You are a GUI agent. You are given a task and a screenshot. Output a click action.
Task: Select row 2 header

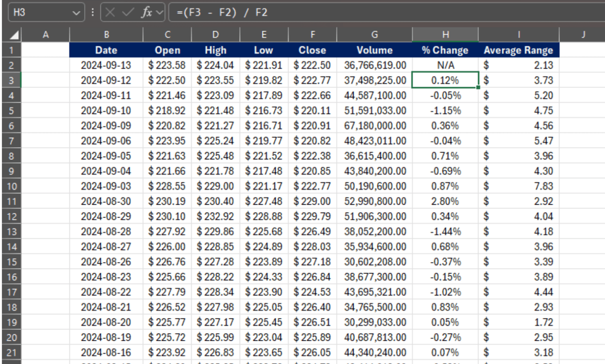[11, 65]
